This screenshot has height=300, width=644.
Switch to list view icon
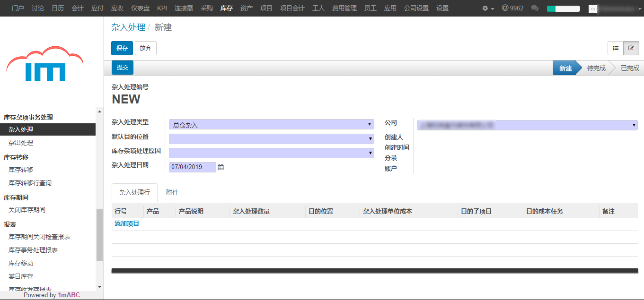pyautogui.click(x=616, y=48)
